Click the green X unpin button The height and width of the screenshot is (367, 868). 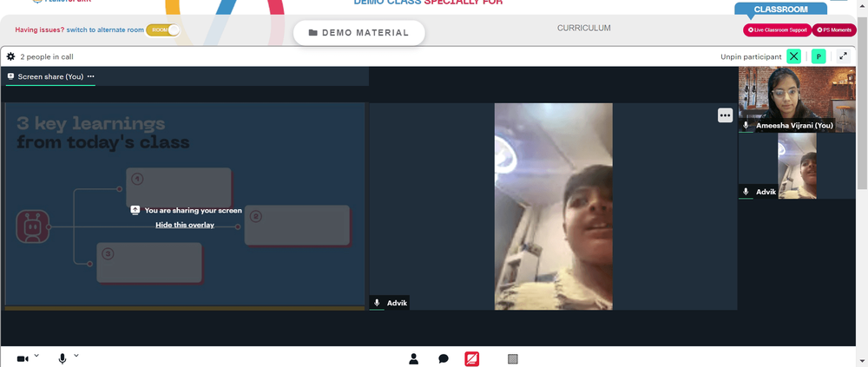pos(794,56)
